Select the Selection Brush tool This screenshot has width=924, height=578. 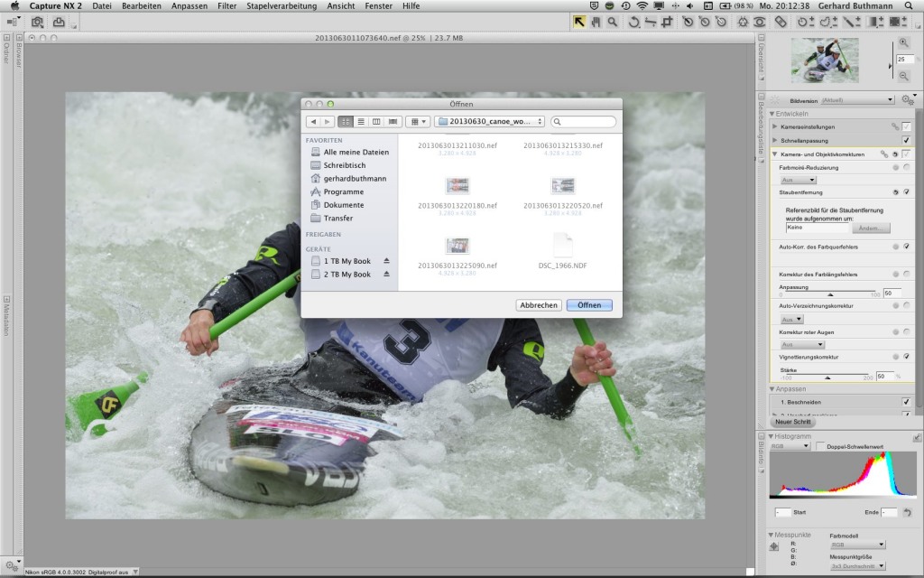(852, 23)
